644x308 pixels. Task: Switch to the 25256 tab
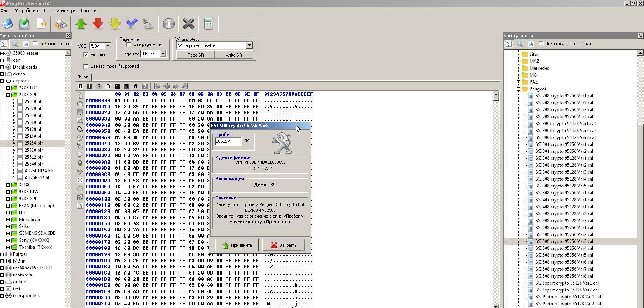click(x=82, y=77)
